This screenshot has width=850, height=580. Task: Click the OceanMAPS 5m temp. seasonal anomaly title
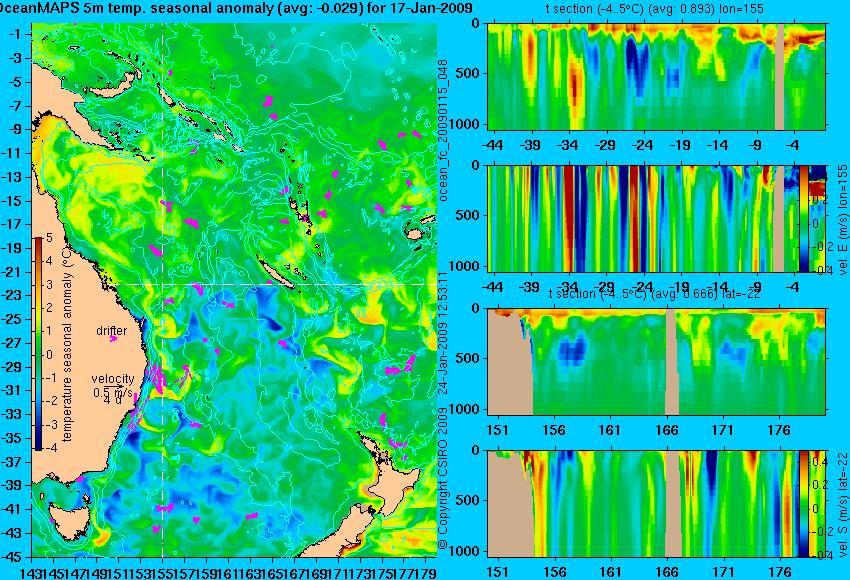click(236, 8)
